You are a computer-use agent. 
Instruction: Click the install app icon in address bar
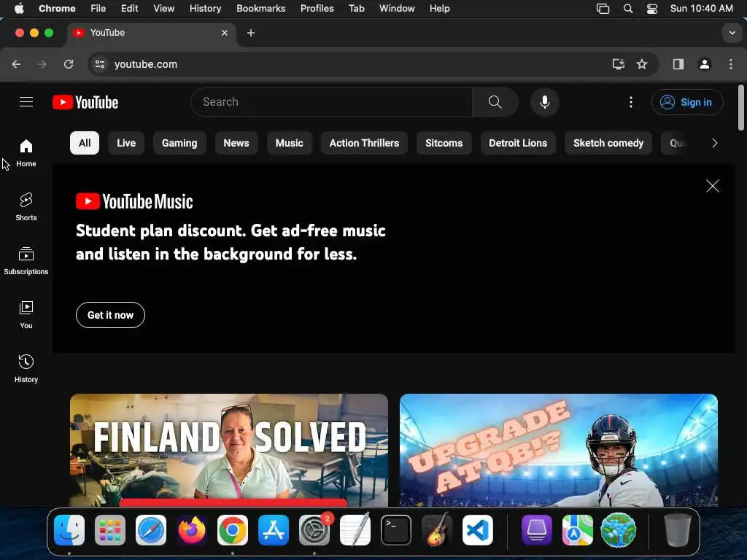point(619,64)
